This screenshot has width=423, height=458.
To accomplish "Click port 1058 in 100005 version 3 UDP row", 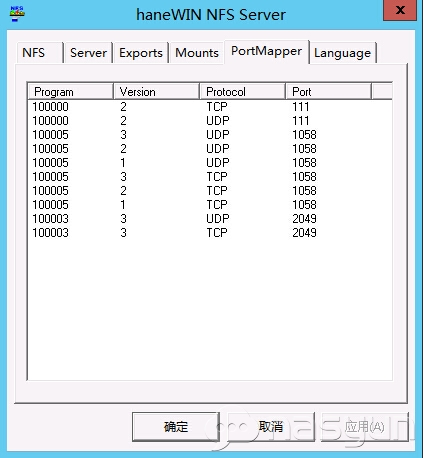I will click(x=304, y=135).
